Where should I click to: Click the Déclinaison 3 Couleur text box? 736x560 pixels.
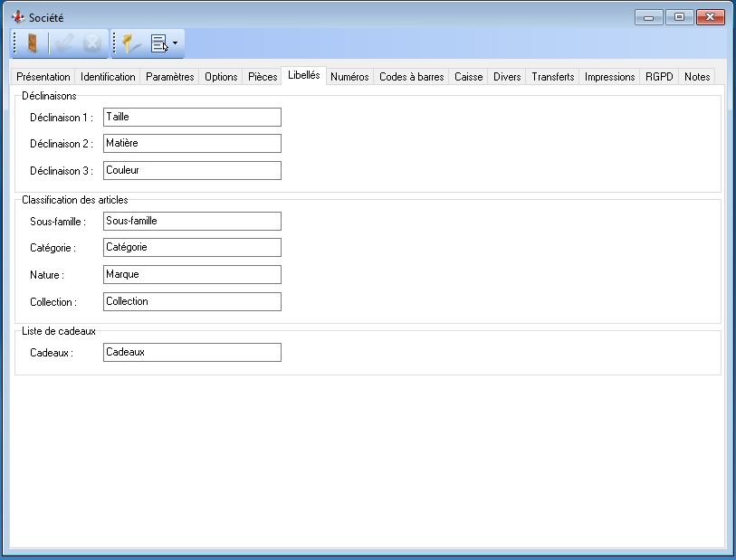[192, 170]
